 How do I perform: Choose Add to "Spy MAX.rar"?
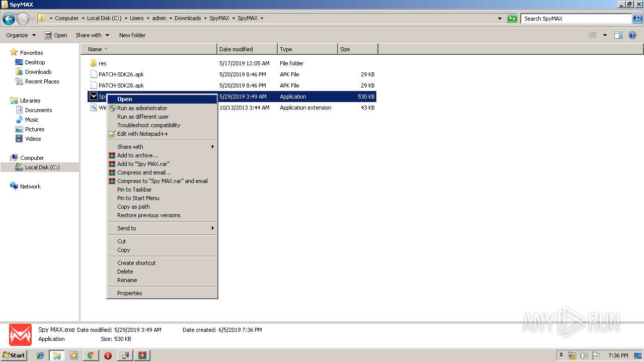[x=162, y=164]
